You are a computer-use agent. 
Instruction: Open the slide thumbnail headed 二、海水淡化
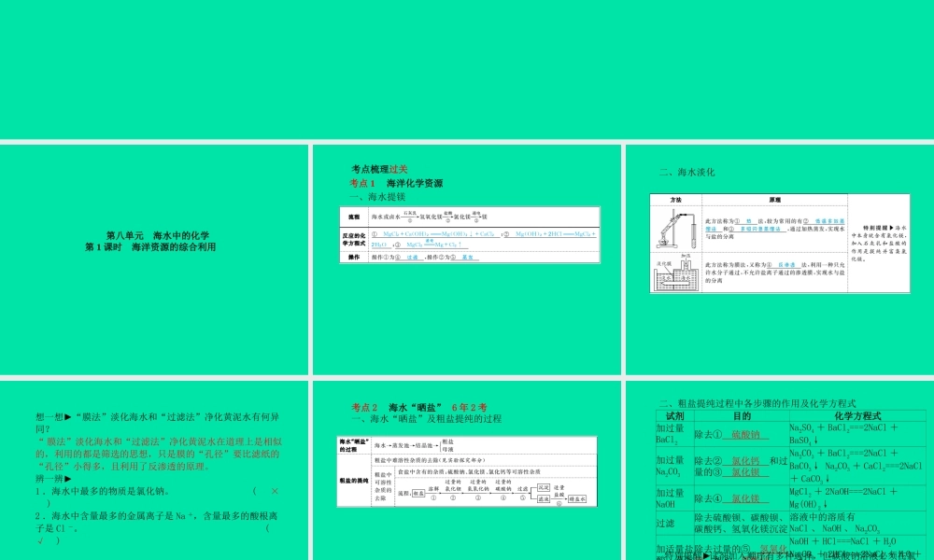tap(780, 259)
